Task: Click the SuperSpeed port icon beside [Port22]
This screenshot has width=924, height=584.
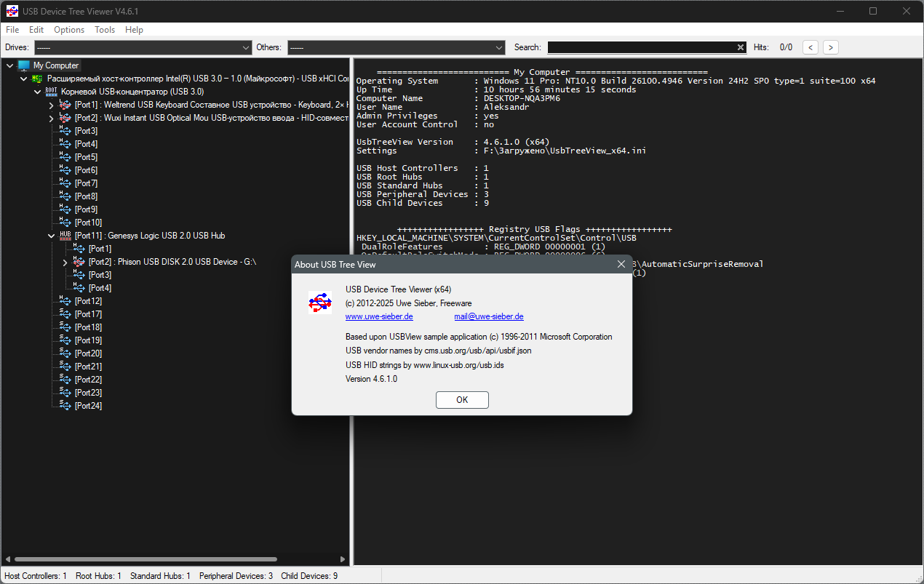Action: (65, 380)
